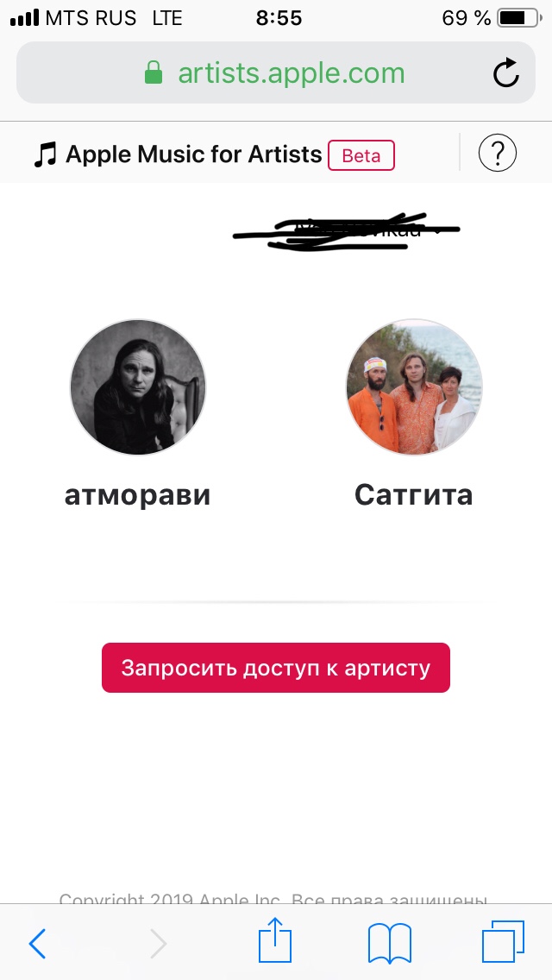Expand the scribbled-out account name dropdown
The height and width of the screenshot is (980, 552).
[346, 231]
